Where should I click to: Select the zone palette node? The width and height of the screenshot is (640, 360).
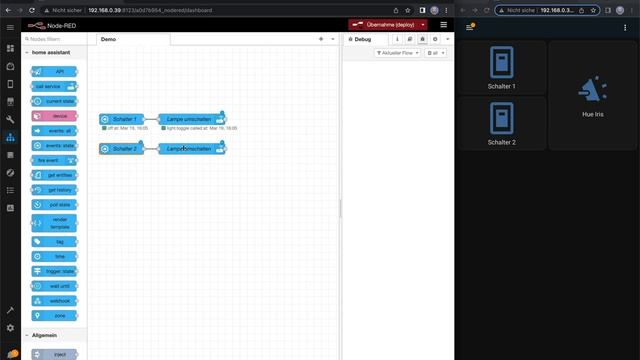[x=54, y=316]
